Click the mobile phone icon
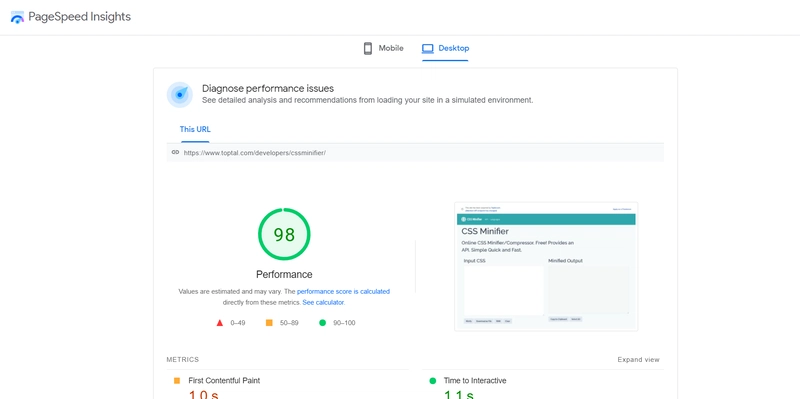 (367, 48)
